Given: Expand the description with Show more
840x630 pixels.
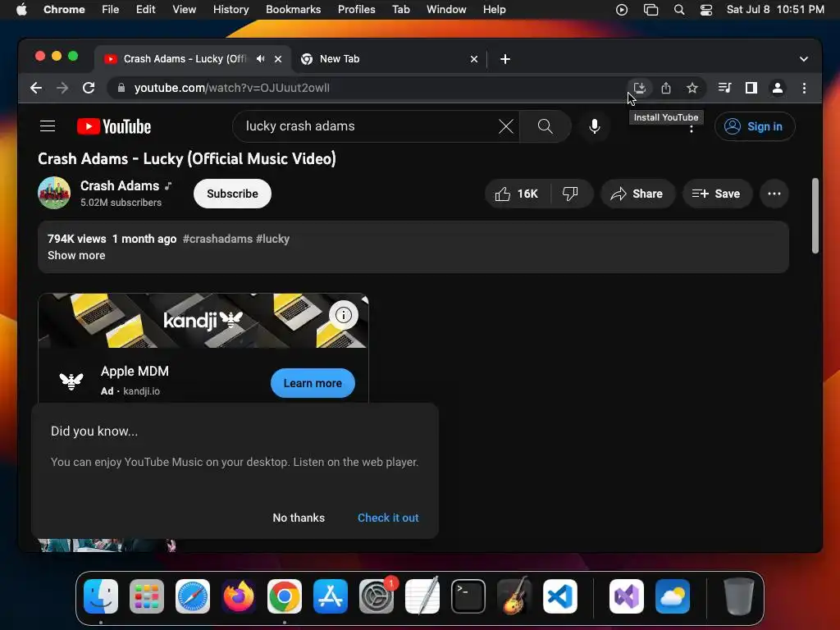Looking at the screenshot, I should tap(76, 256).
